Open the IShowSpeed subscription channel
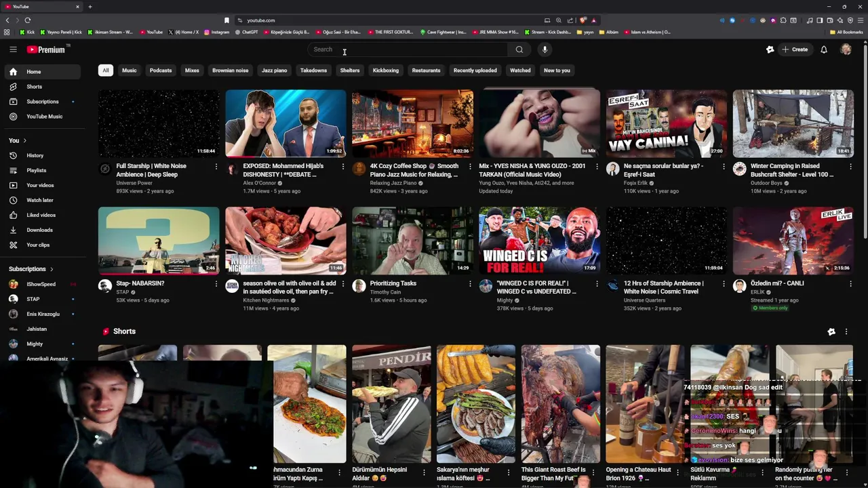 [x=42, y=284]
